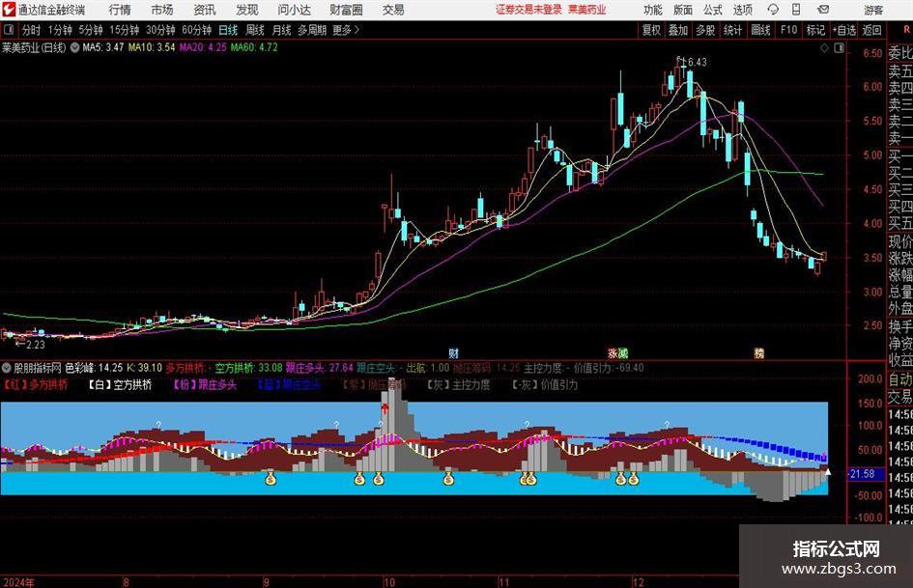
Task: Switch to the 60分钟 period tab
Action: point(196,30)
